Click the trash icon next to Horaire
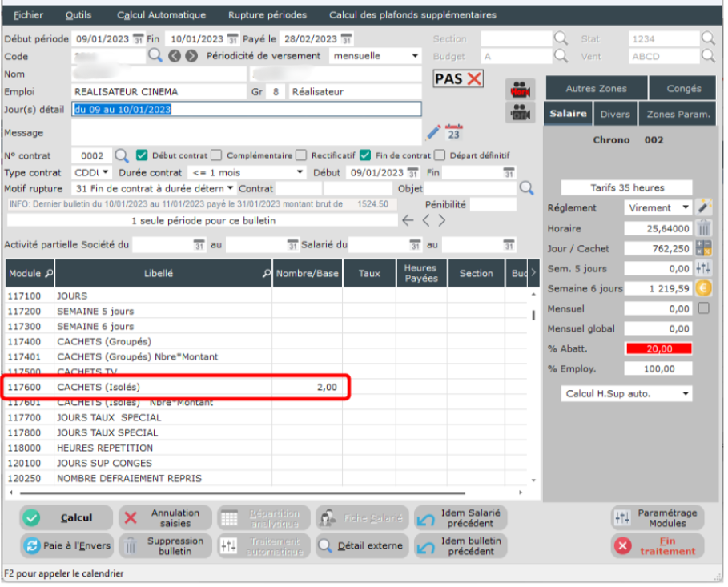This screenshot has width=728, height=587. [x=704, y=228]
